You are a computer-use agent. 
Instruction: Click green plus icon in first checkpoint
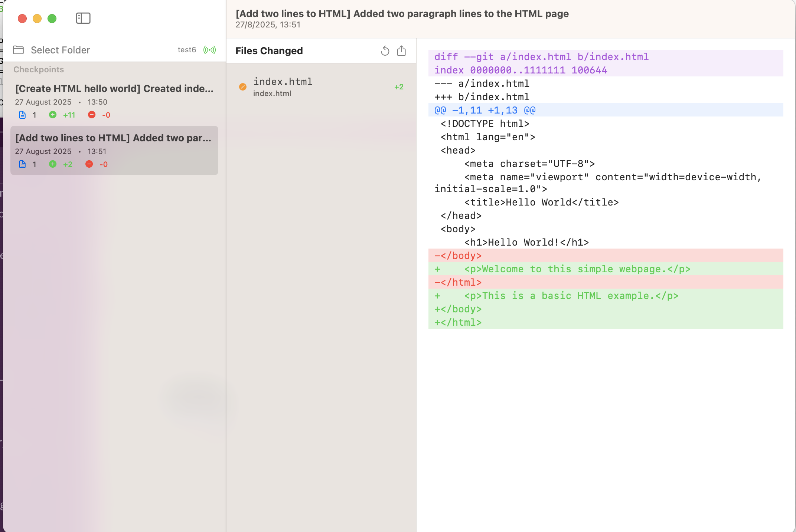[x=53, y=115]
